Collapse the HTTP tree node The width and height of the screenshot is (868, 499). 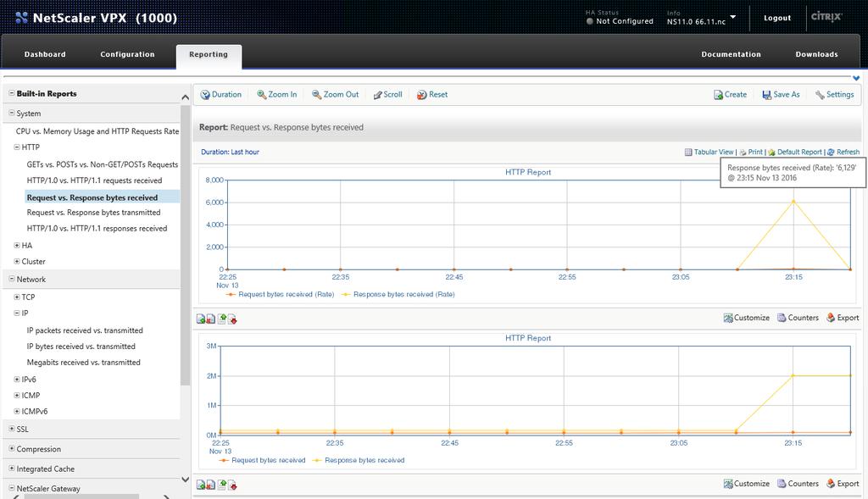point(17,147)
